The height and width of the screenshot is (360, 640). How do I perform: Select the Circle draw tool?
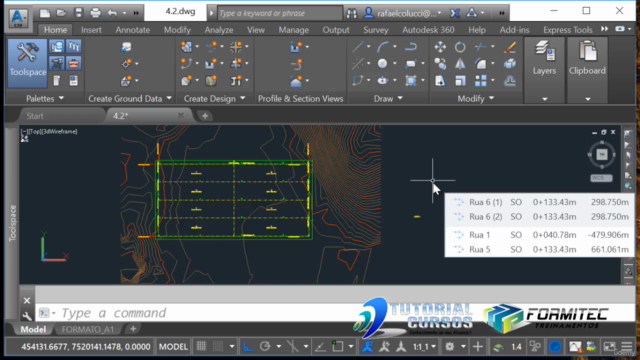[x=382, y=64]
